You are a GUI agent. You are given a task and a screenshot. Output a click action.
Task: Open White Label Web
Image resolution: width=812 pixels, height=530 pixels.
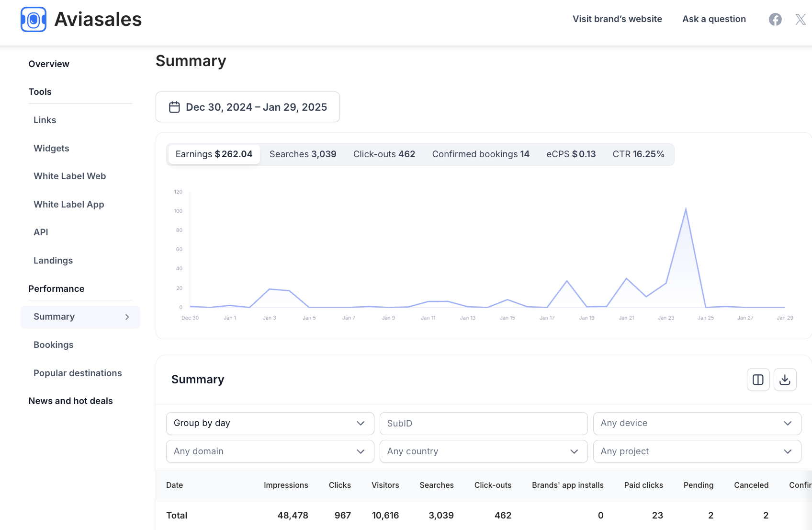[70, 176]
